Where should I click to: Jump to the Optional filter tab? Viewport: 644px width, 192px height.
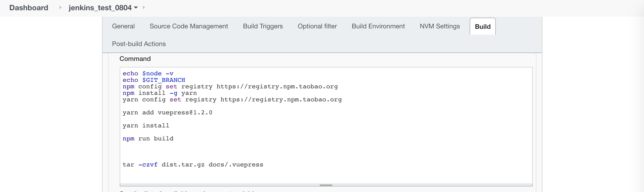pos(317,26)
